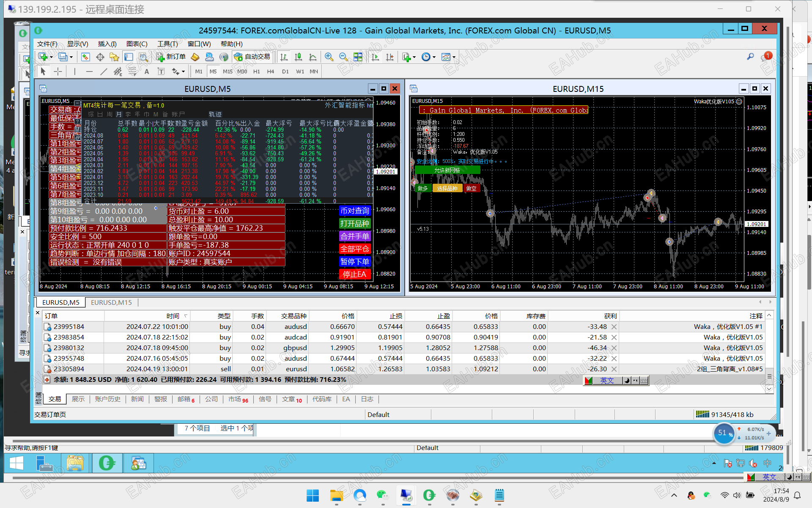This screenshot has width=812, height=508.
Task: Open the search magnifier in toolbar
Action: 750,56
